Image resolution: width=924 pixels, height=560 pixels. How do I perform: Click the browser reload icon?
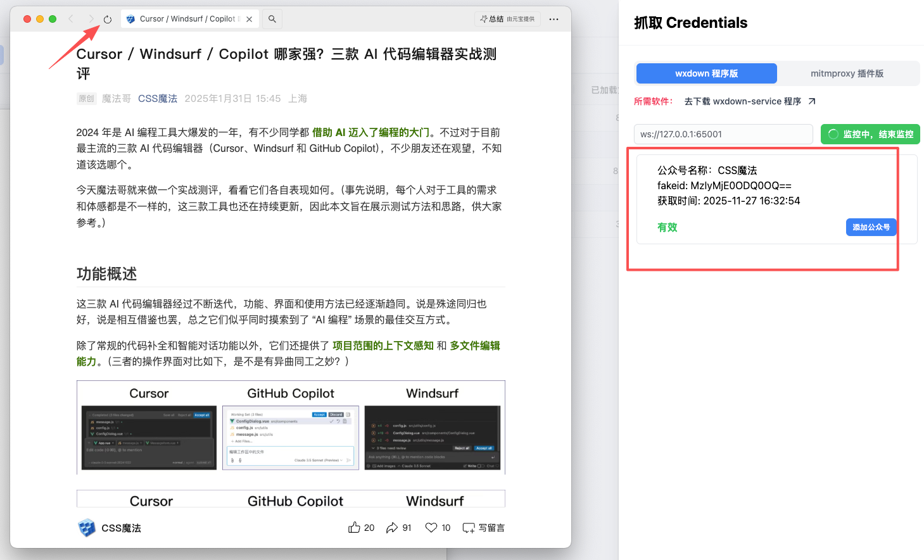pyautogui.click(x=108, y=20)
